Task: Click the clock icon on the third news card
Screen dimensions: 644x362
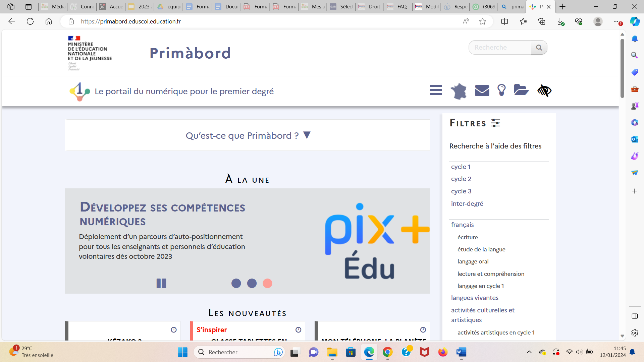Action: click(423, 330)
